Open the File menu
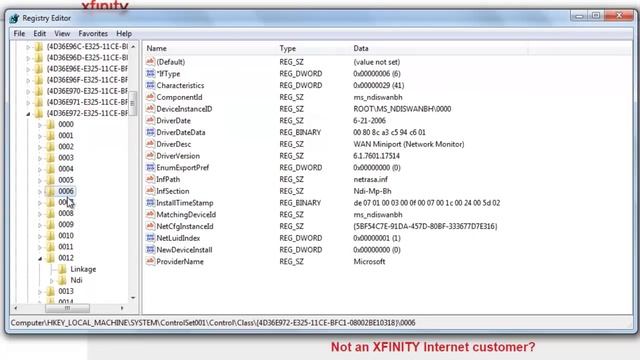 point(19,33)
